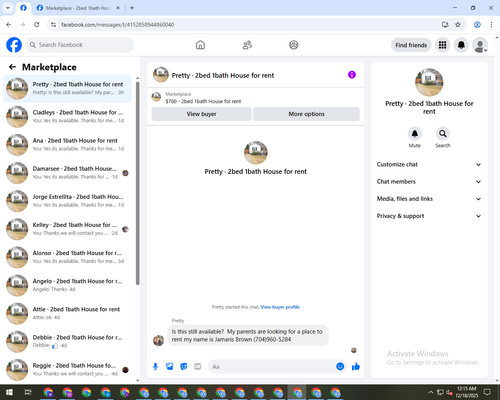Open the Groups icon in top navigation
The height and width of the screenshot is (400, 500).
coord(294,45)
